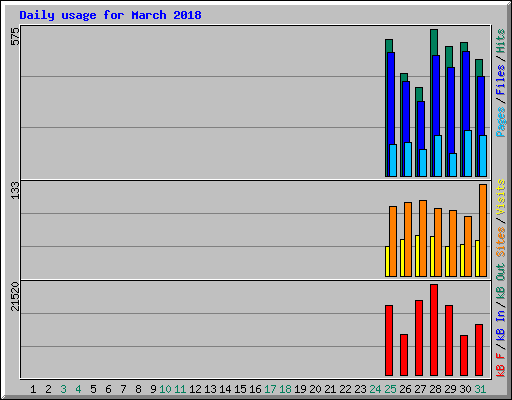
Task: Click day 27 on the x-axis
Action: pyautogui.click(x=420, y=389)
